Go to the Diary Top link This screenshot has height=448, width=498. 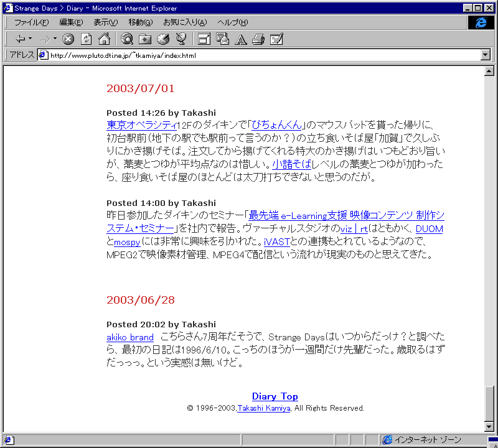pos(275,396)
